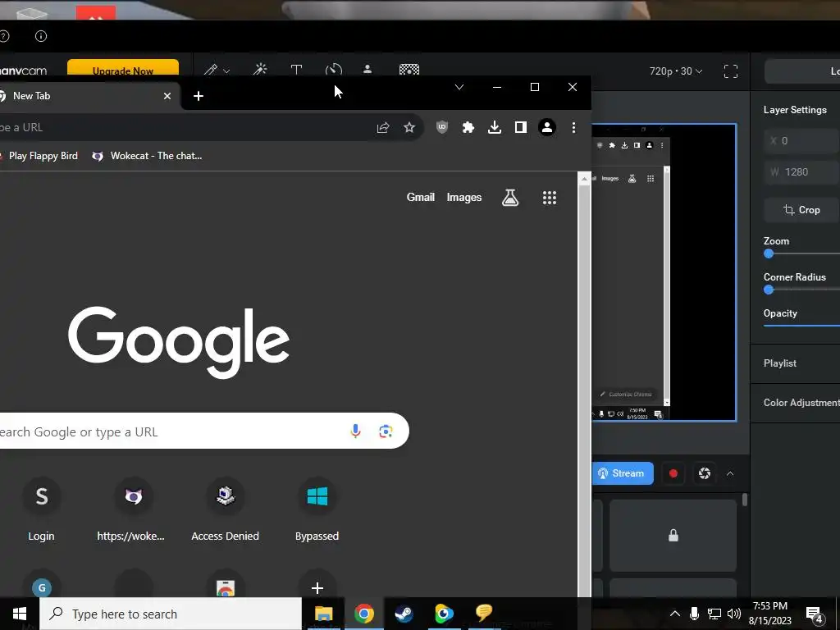Open the notification center icon
This screenshot has height=630, width=840.
click(815, 614)
